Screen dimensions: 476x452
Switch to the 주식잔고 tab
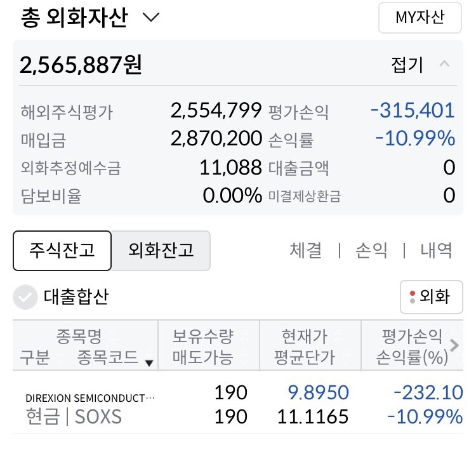[x=62, y=250]
